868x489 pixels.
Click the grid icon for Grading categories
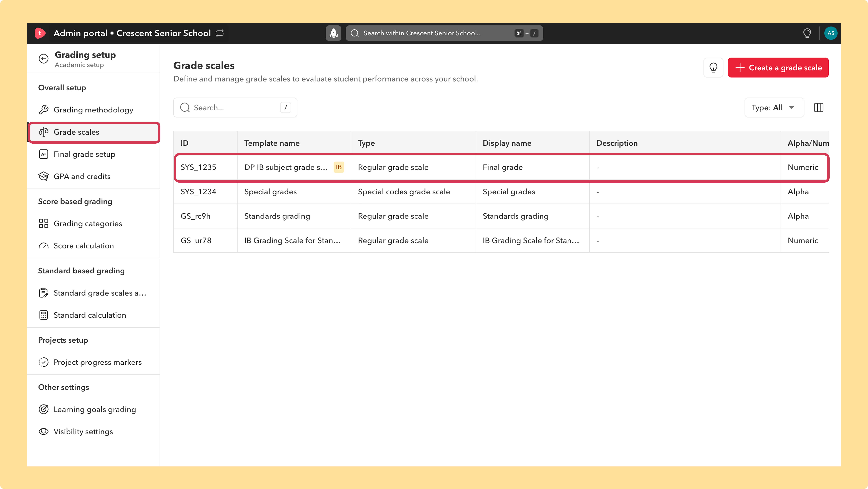(x=44, y=223)
